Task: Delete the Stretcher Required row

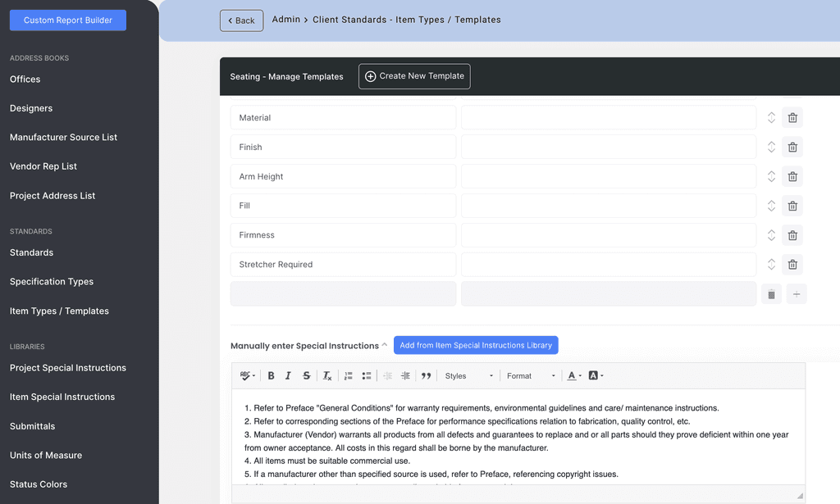Action: pyautogui.click(x=792, y=264)
